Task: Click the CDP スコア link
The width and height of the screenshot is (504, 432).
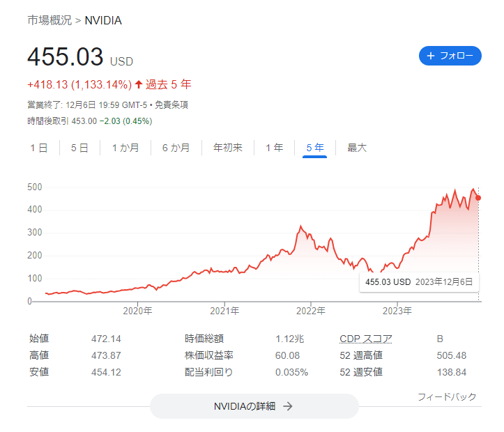Action: tap(366, 339)
